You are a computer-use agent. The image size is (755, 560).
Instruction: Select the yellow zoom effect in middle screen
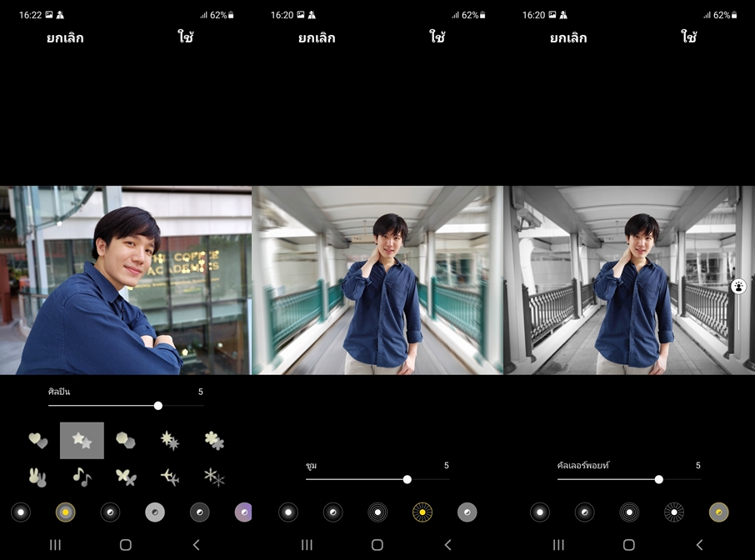pyautogui.click(x=422, y=512)
